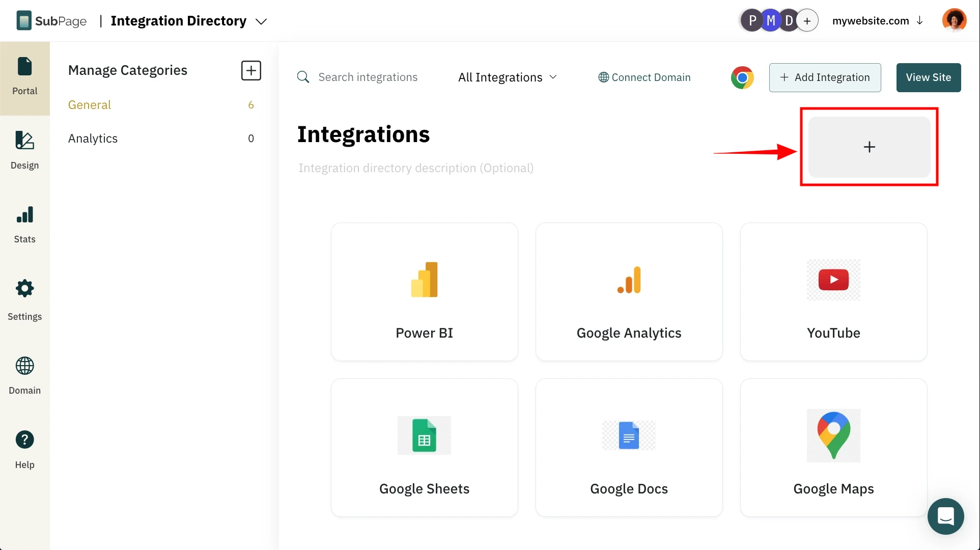The width and height of the screenshot is (980, 550).
Task: Expand the mywebsite.com domain menu
Action: point(878,21)
